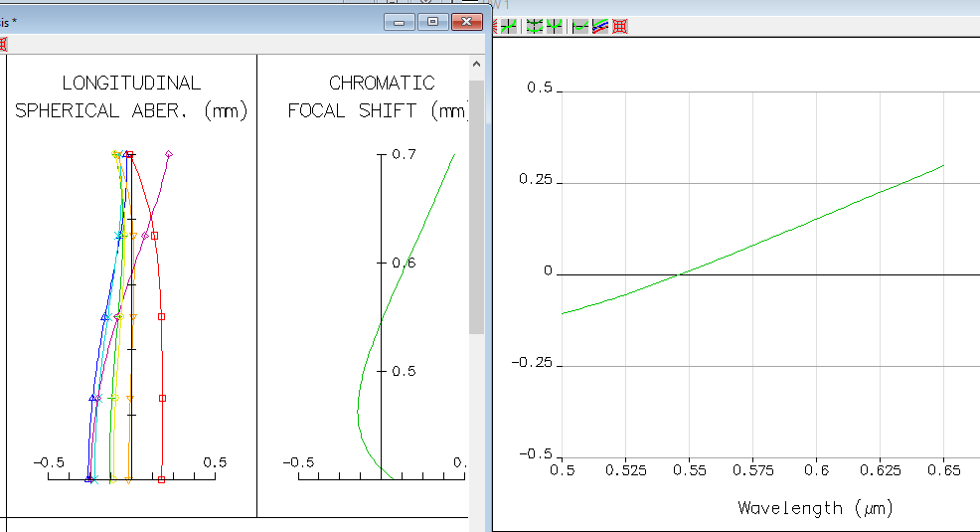Viewport: 980px width, 532px height.
Task: Click the CHROMATIC FOCAL SHIFT plot title
Action: click(x=378, y=96)
